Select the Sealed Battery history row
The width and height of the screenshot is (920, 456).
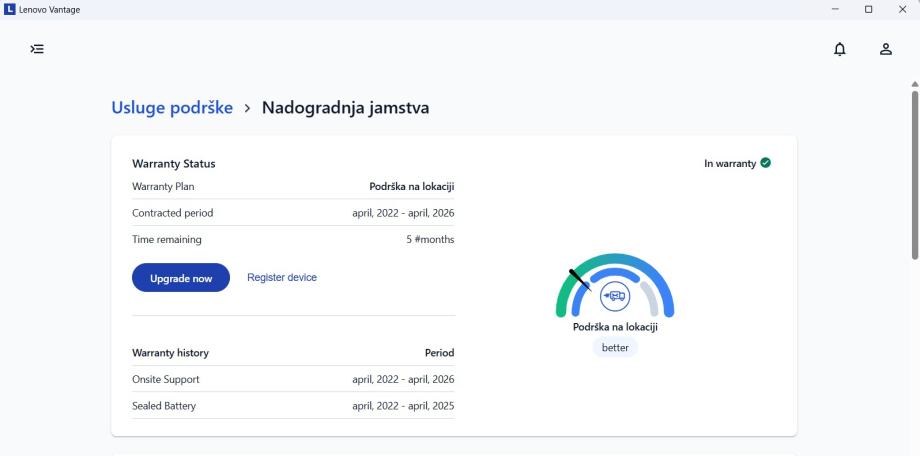pyautogui.click(x=293, y=405)
